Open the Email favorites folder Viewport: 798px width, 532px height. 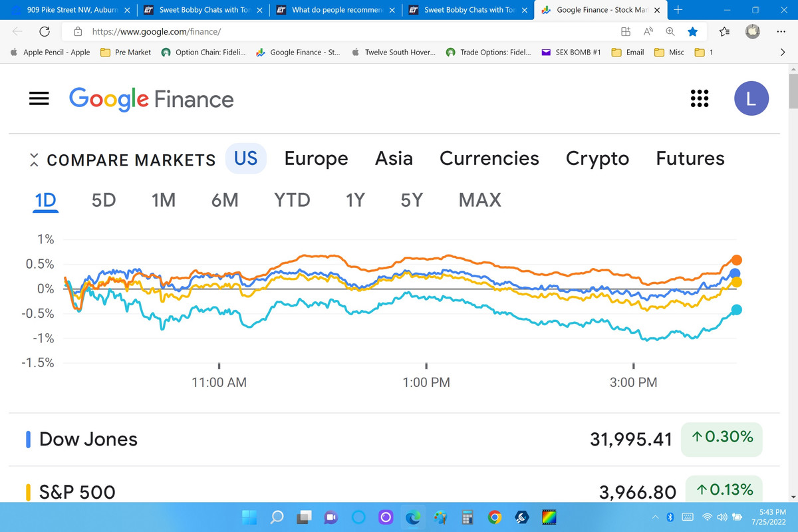click(628, 52)
